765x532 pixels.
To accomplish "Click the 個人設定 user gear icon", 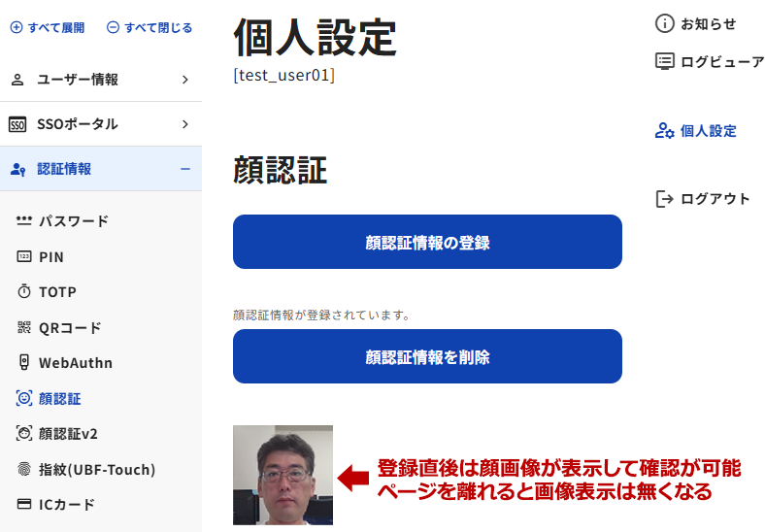I will click(665, 130).
